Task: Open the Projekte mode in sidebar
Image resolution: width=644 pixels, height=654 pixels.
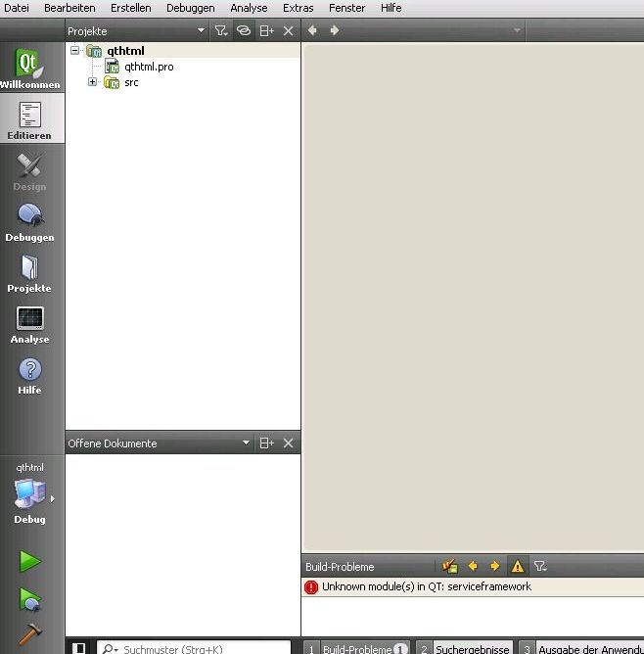Action: [29, 273]
